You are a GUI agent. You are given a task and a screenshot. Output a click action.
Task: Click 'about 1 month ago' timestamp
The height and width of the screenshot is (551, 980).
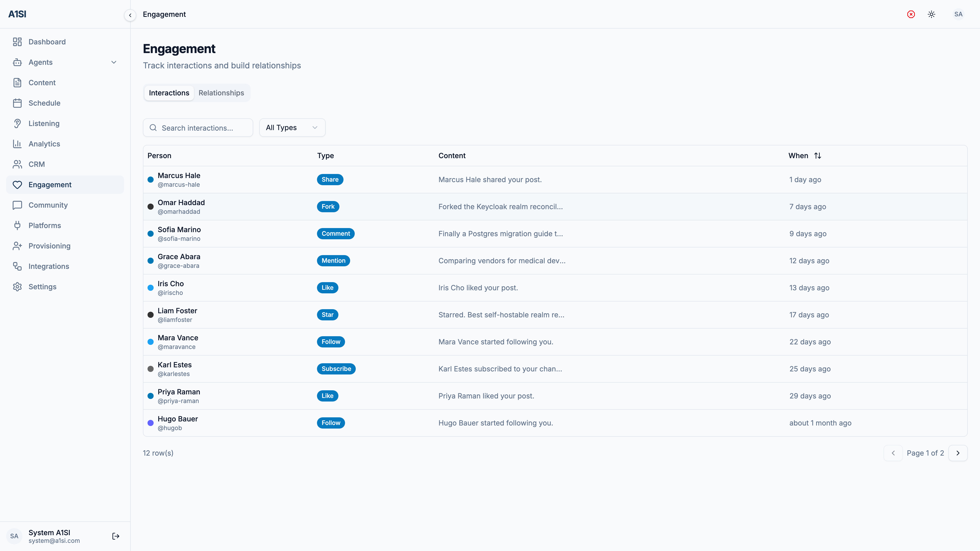(820, 423)
